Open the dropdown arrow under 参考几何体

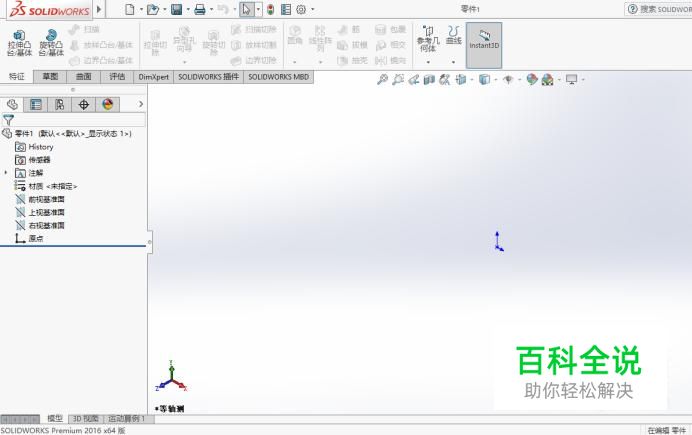tap(428, 62)
